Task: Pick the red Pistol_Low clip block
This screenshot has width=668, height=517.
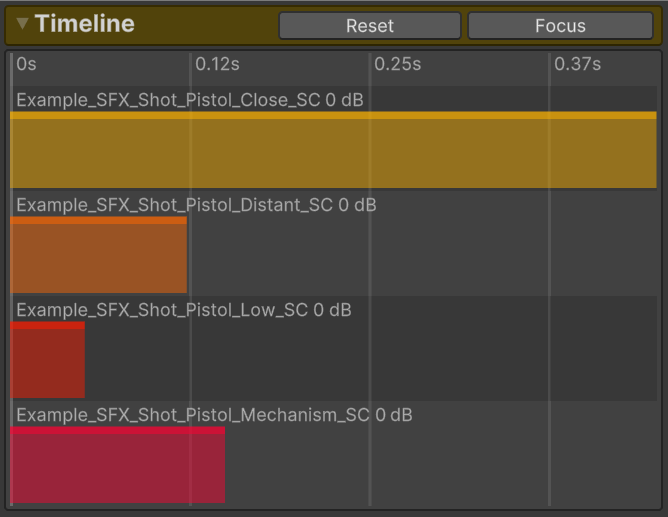Action: tap(47, 363)
